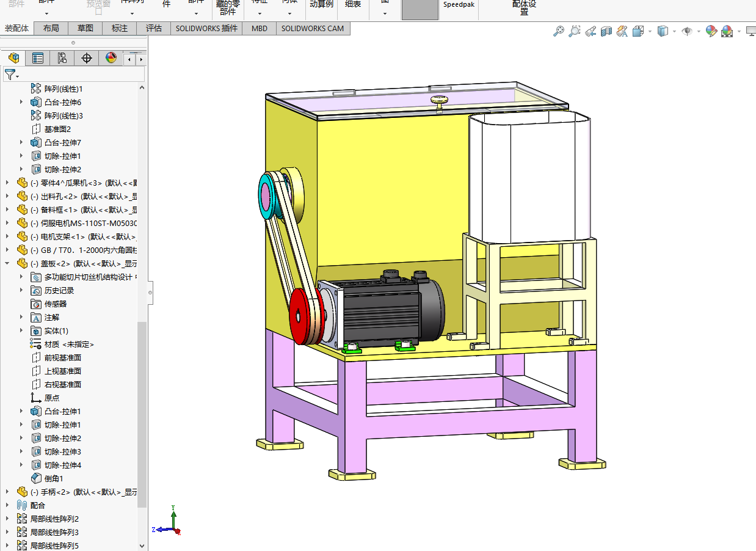Image resolution: width=756 pixels, height=551 pixels.
Task: Collapse the 盖板<2> component
Action: 7,263
